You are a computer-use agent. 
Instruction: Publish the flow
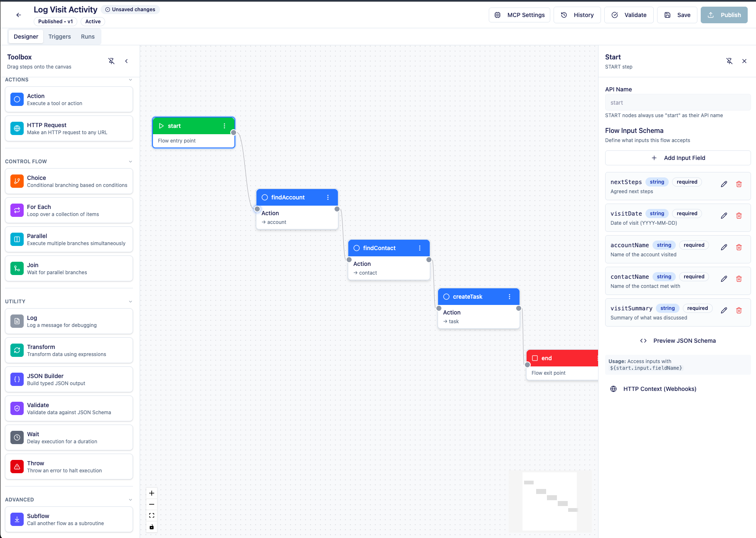[724, 15]
